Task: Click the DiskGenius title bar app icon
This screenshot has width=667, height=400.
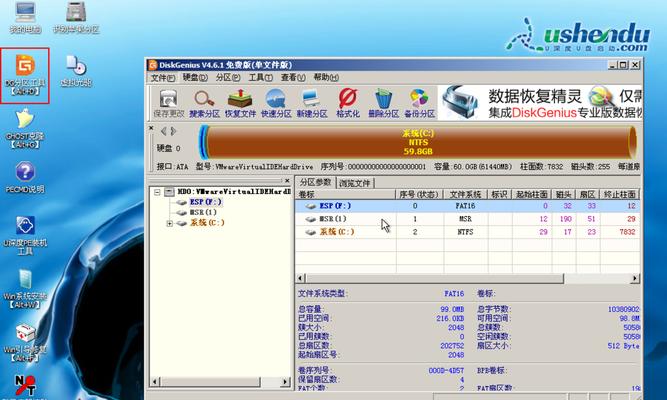Action: (x=152, y=65)
